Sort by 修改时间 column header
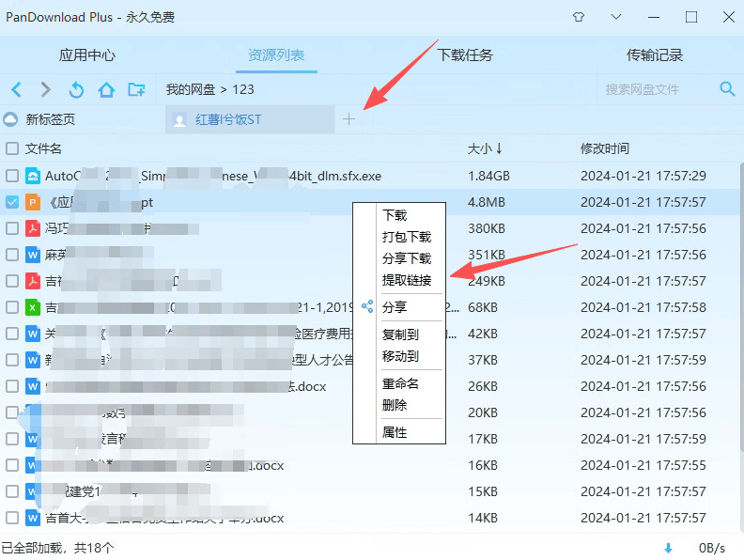This screenshot has width=744, height=560. coord(604,148)
